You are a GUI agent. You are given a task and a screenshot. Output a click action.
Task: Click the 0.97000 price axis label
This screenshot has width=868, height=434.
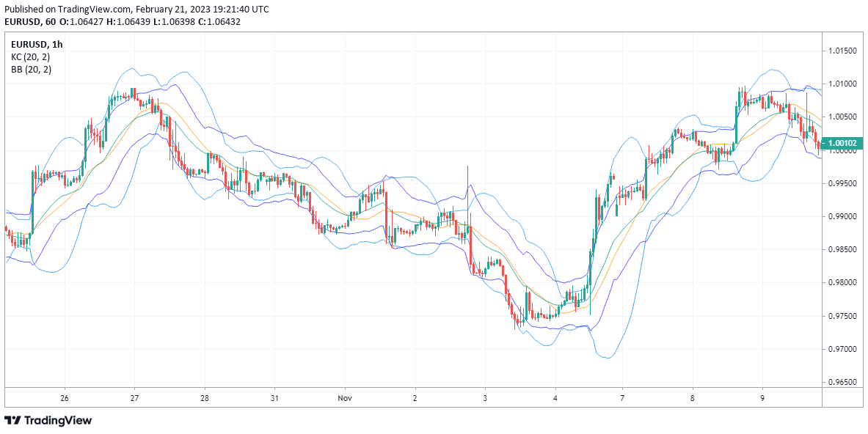pos(842,350)
